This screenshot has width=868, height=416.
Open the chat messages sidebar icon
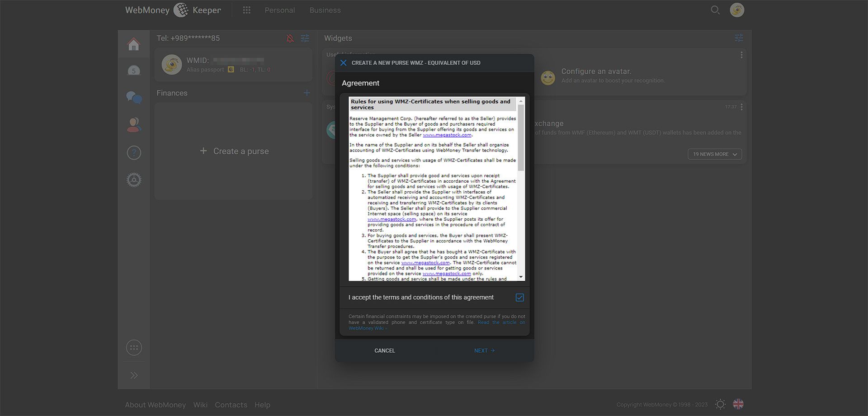134,97
